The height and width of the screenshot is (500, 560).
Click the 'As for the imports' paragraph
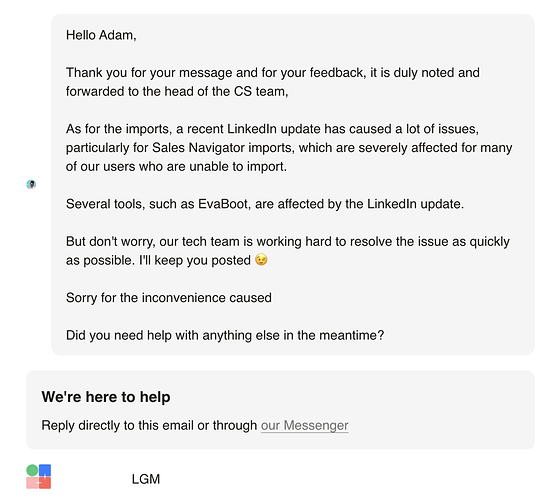point(289,148)
